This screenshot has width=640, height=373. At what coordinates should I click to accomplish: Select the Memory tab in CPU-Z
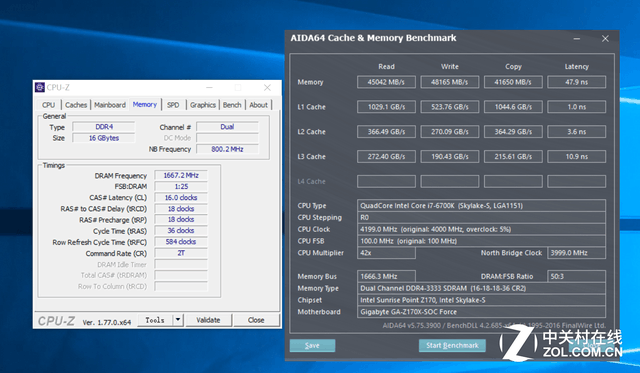(x=145, y=104)
